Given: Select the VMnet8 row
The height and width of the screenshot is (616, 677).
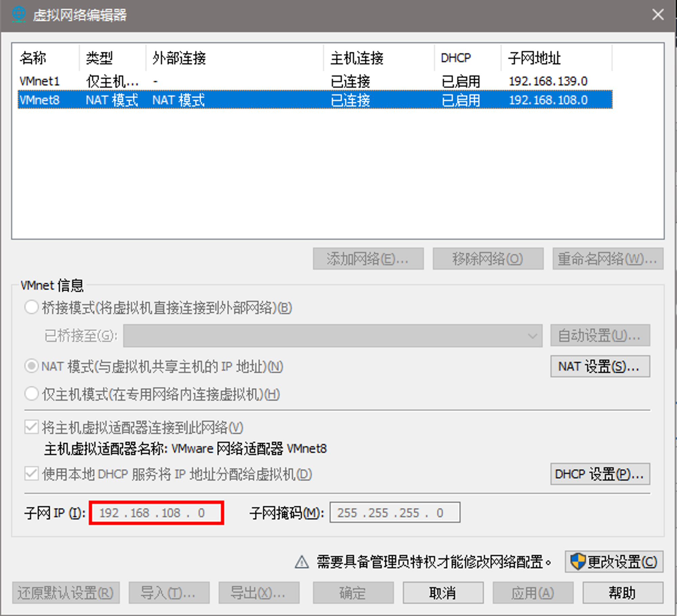Looking at the screenshot, I should (315, 100).
